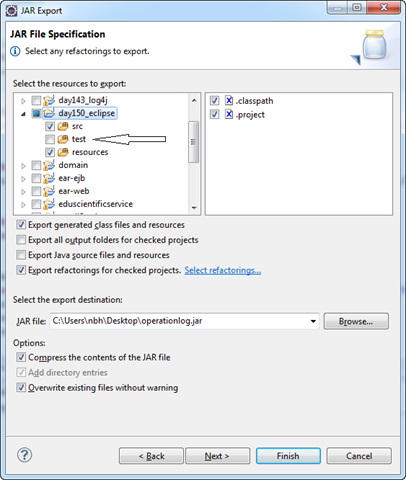Click the day150_eclipse open project icon

tap(49, 113)
